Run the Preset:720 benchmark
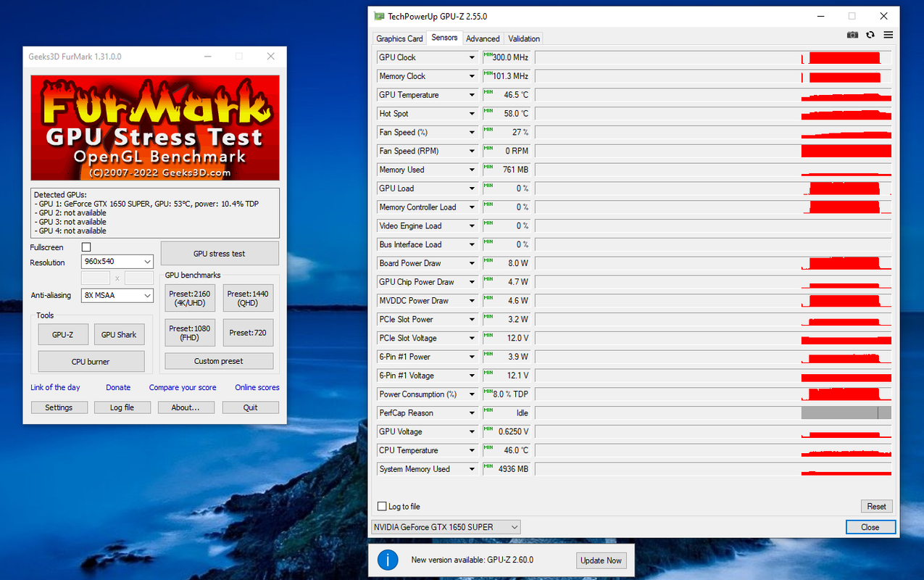The height and width of the screenshot is (580, 924). [249, 333]
